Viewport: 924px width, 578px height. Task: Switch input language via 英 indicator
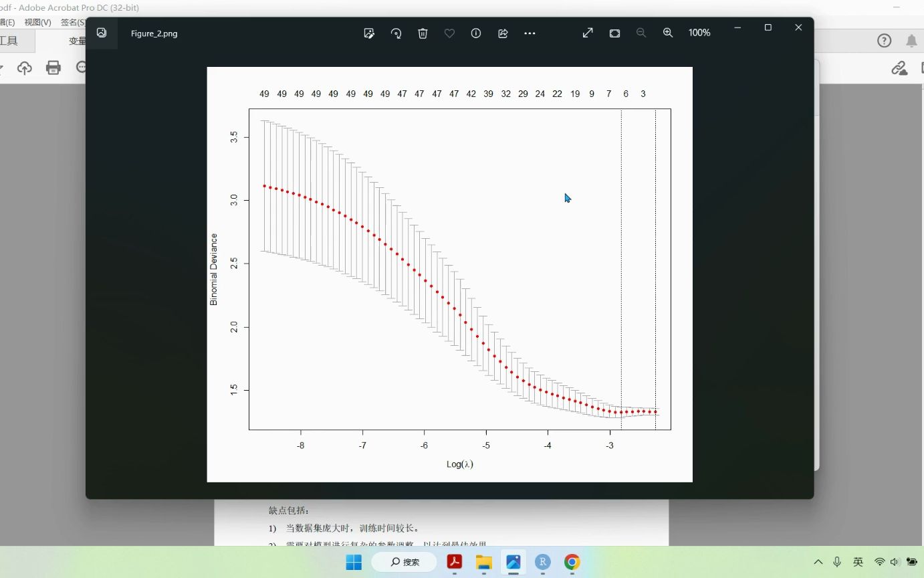(x=858, y=562)
